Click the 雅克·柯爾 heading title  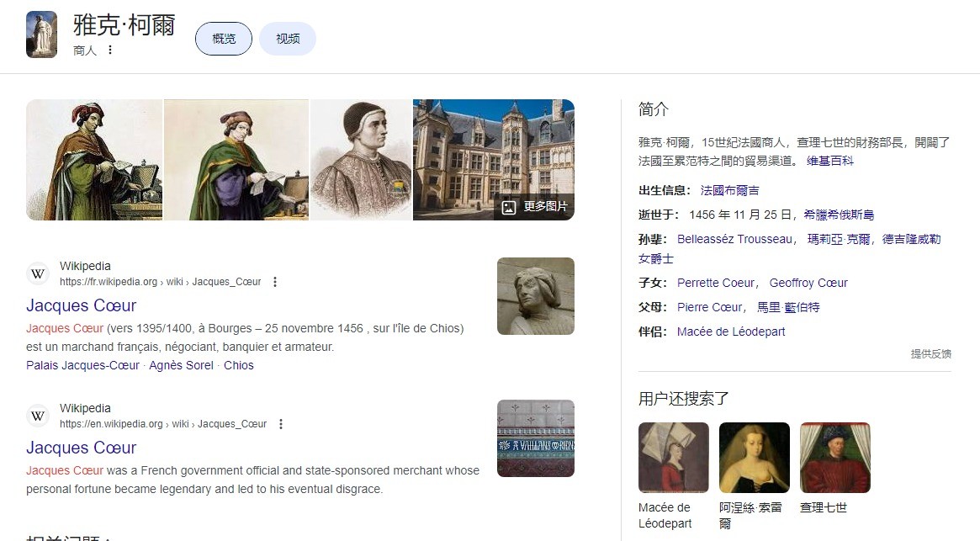(124, 25)
